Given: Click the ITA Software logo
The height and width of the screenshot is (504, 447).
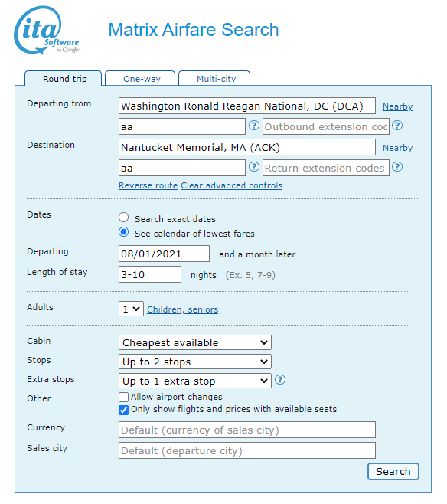Looking at the screenshot, I should tap(47, 31).
